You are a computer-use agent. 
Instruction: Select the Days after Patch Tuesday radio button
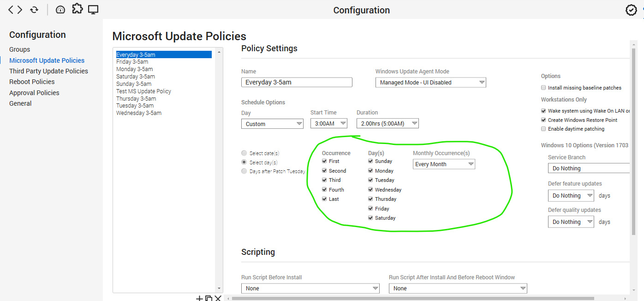(244, 171)
